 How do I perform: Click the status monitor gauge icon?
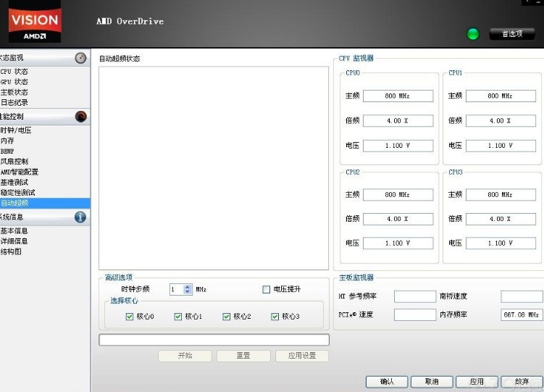80,57
